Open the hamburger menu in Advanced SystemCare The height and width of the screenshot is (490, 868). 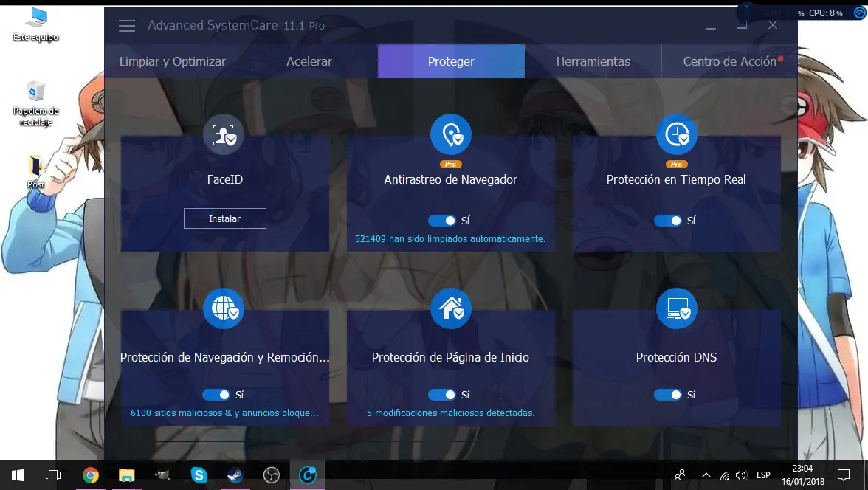(127, 26)
